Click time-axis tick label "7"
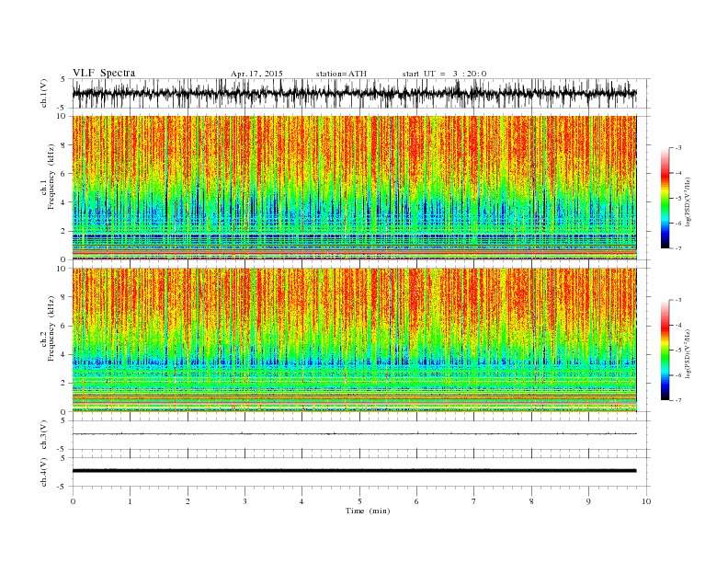Screen dimensions: 728x563 (474, 501)
